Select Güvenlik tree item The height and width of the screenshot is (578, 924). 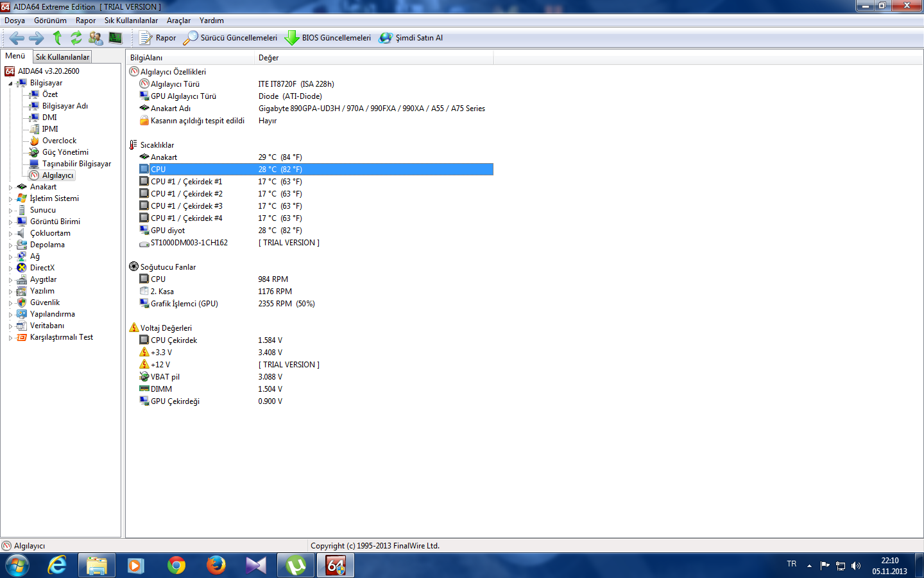click(x=45, y=302)
